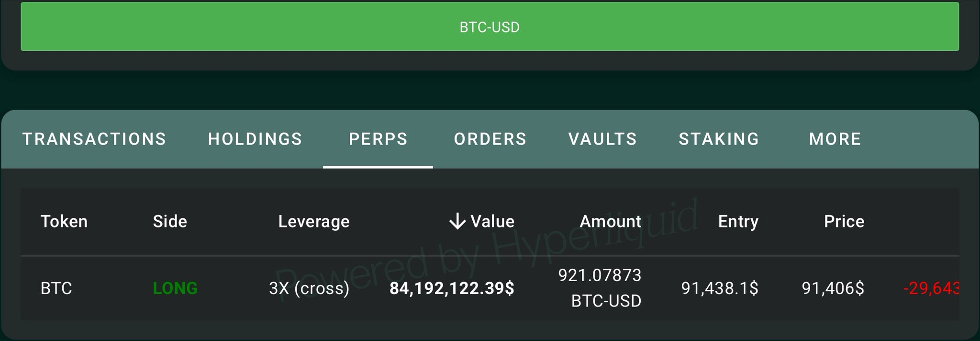Go to the ORDERS tab
Screen dimensions: 980x341
coord(490,139)
